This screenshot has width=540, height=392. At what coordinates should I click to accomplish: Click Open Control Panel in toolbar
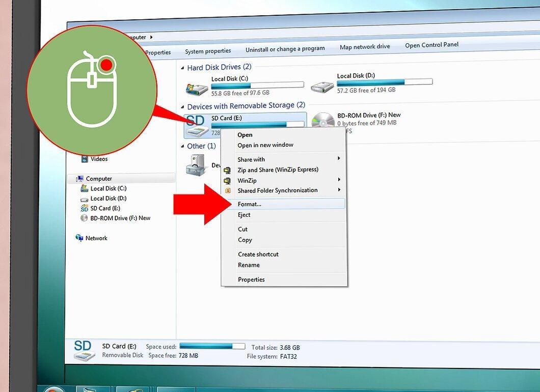[432, 45]
